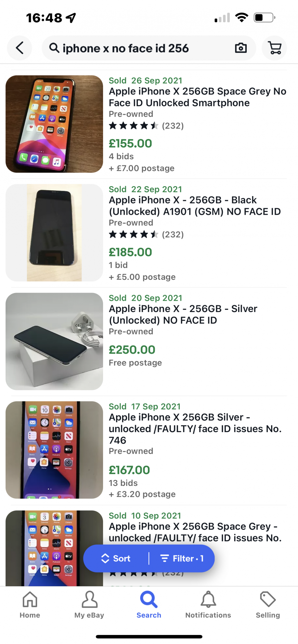Open the Black A1901 (GSM) listing title
The image size is (298, 644).
pyautogui.click(x=195, y=206)
